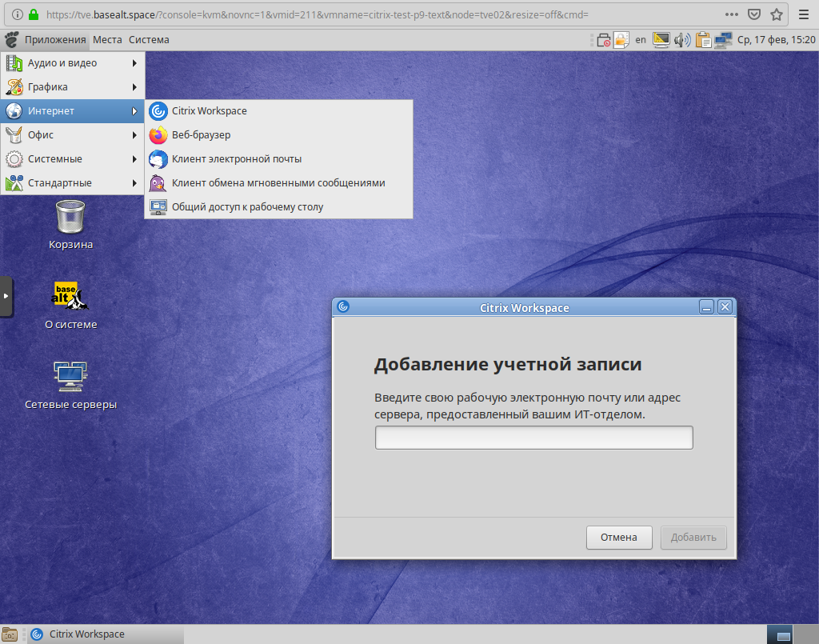Image resolution: width=819 pixels, height=644 pixels.
Task: Expand the Системные submenu arrow
Action: [x=134, y=158]
